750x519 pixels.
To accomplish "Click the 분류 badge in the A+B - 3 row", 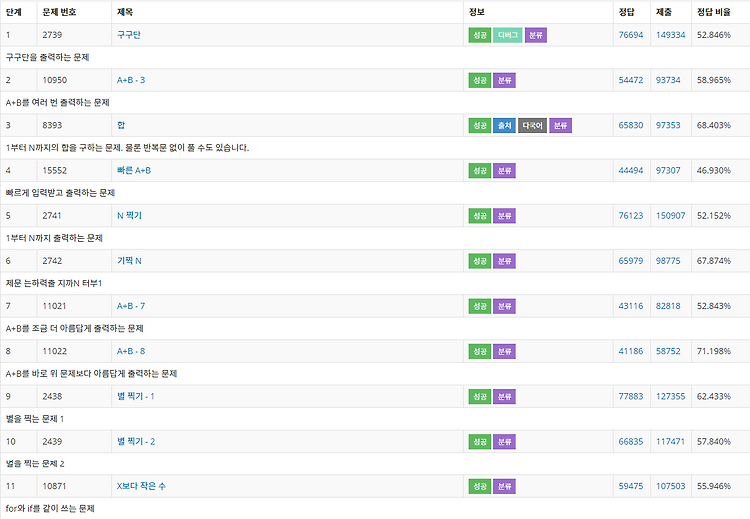I will coord(505,80).
